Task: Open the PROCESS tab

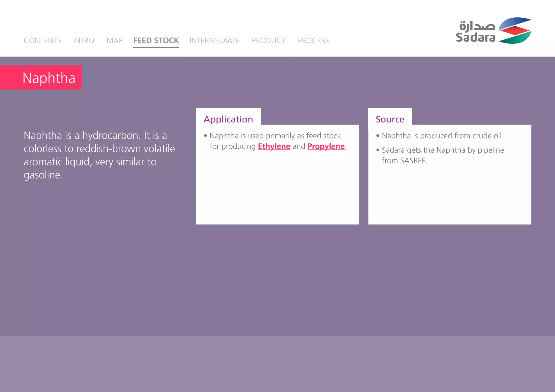Action: 313,41
